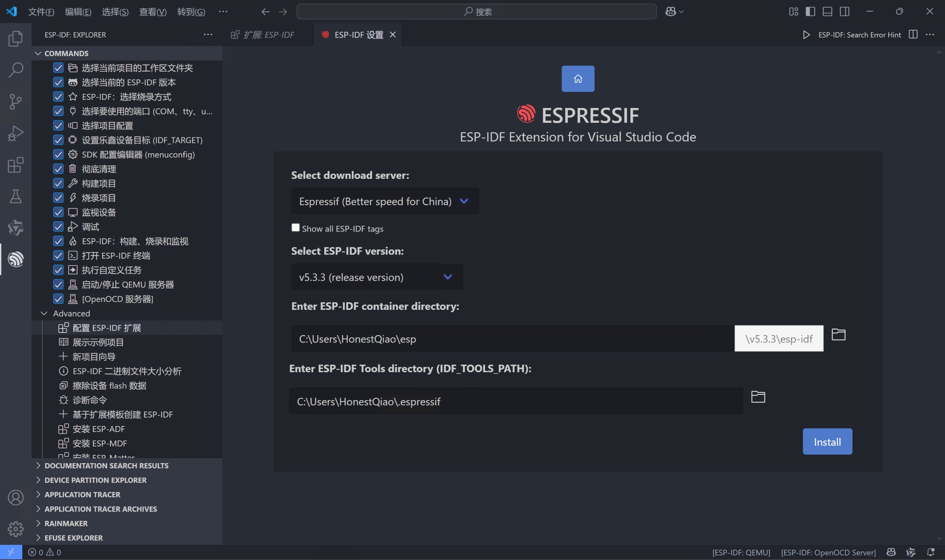The width and height of the screenshot is (945, 560).
Task: Click remote window indicator in status bar
Action: point(11,552)
